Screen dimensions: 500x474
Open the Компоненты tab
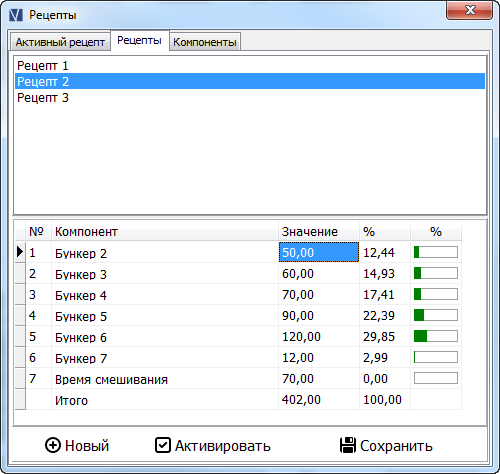[205, 42]
